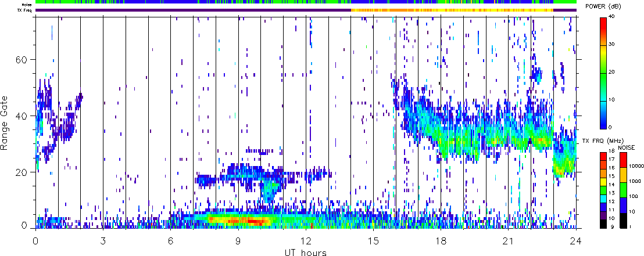Pick the cyan block in TX FRQ legend
The width and height of the screenshot is (644, 256).
603,199
